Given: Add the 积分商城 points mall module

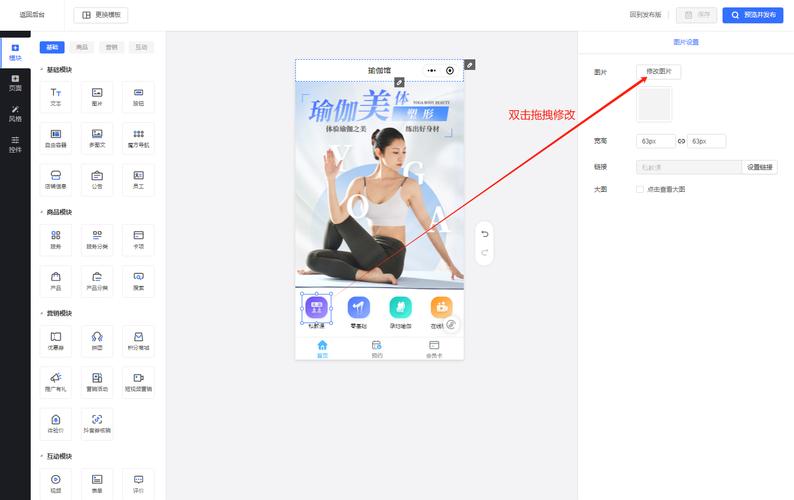Looking at the screenshot, I should (138, 341).
